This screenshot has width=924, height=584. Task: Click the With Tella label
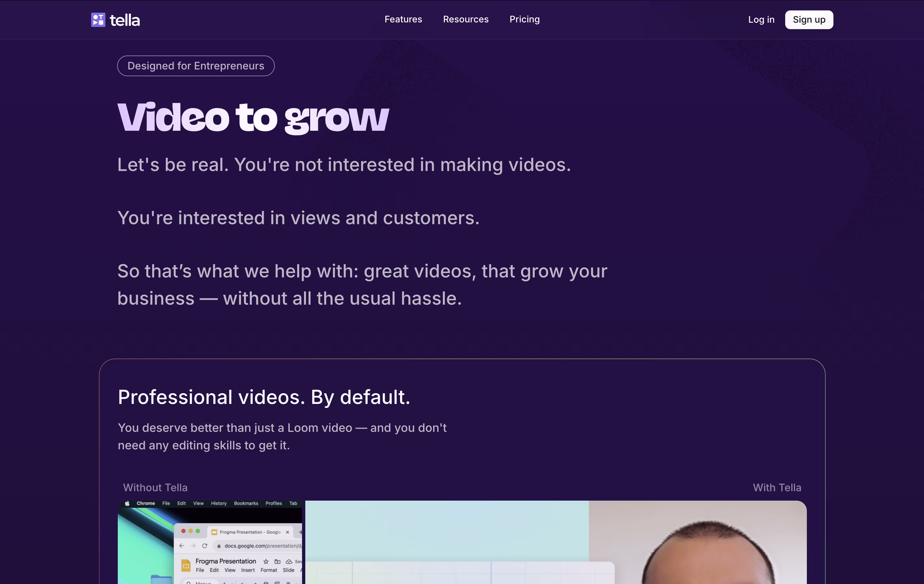777,487
